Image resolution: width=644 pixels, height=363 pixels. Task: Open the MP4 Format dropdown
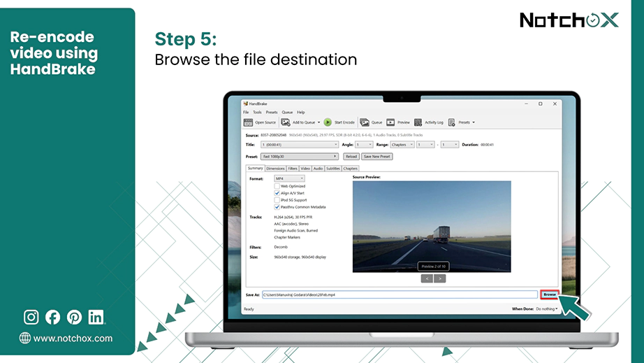[290, 178]
